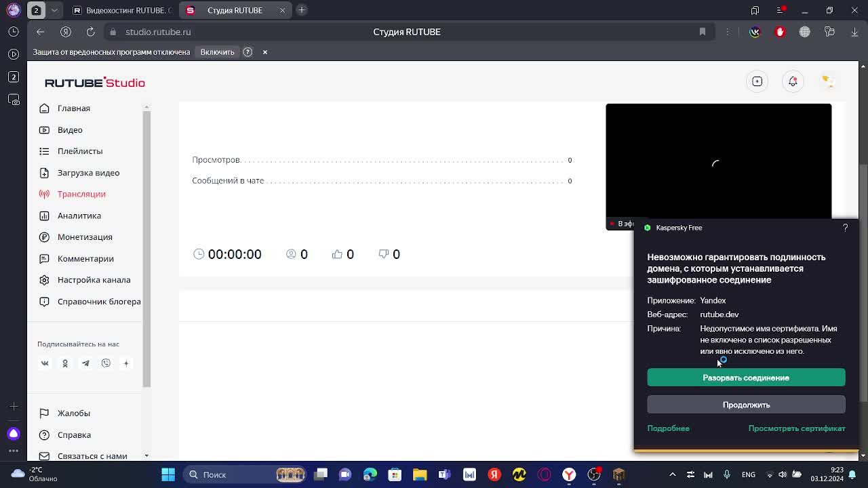Click Разорвать соединение in Kaspersky popup
Screen dimensions: 868x488
pos(746,378)
